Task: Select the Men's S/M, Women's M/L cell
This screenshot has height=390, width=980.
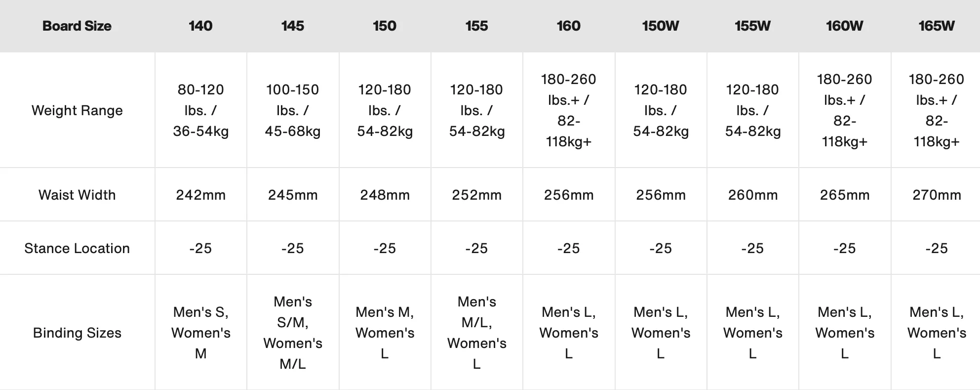Action: coord(293,333)
